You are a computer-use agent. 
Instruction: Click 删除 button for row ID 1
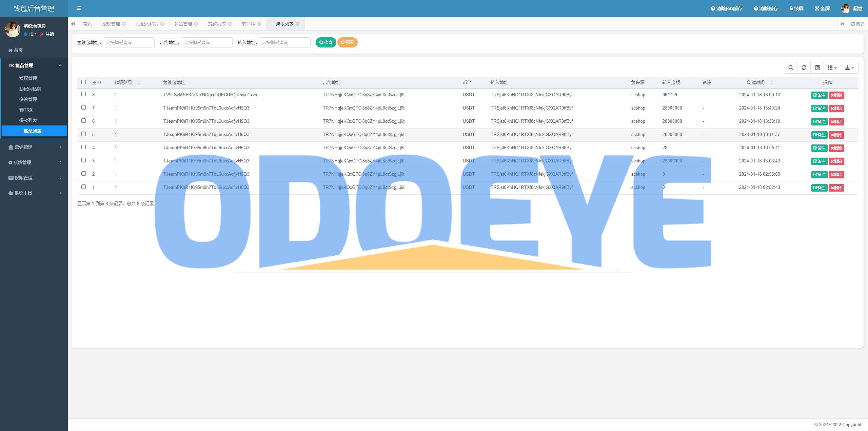pyautogui.click(x=836, y=188)
